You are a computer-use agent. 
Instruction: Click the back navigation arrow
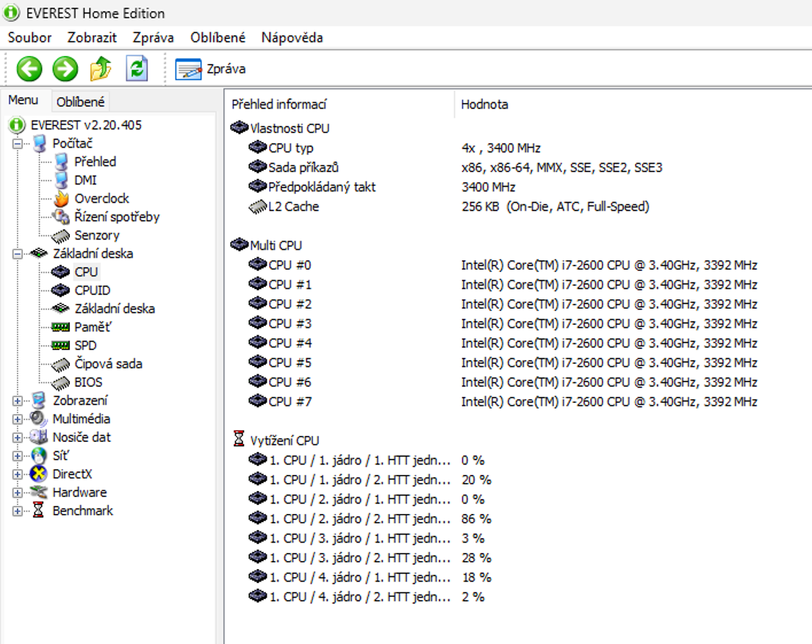coord(29,68)
